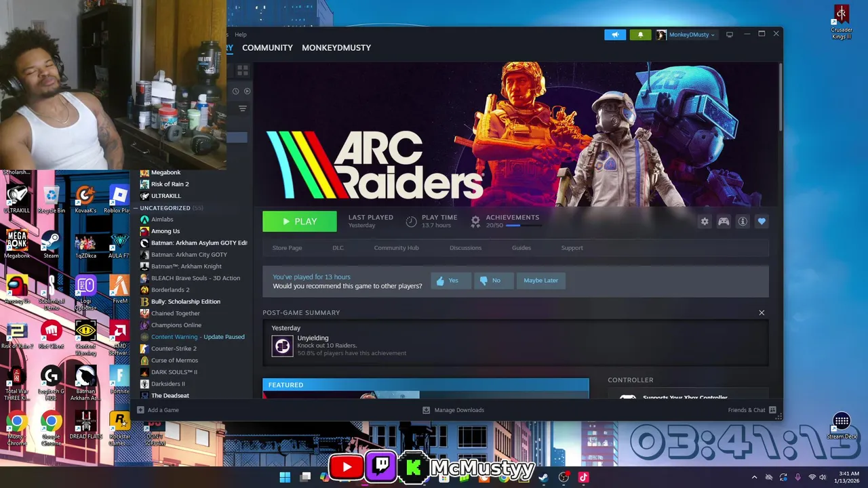868x488 pixels.
Task: Launch ARC Raiders with the PLAY button
Action: point(300,222)
